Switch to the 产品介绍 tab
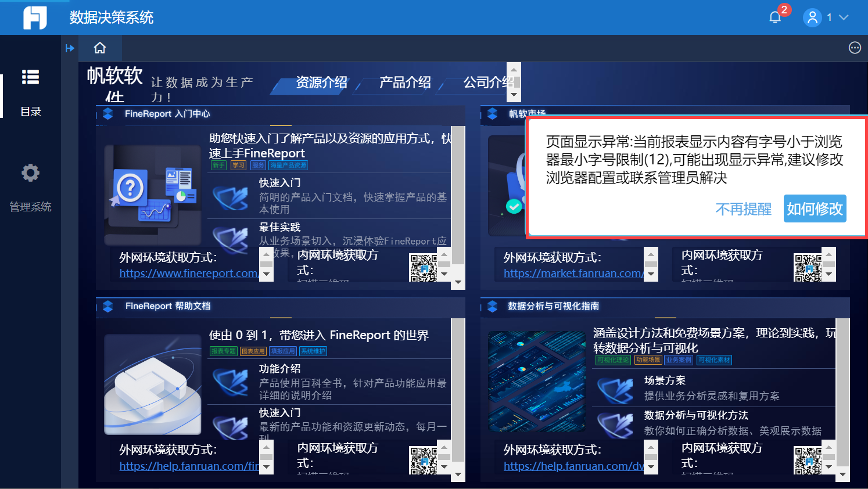The height and width of the screenshot is (489, 868). pos(405,82)
